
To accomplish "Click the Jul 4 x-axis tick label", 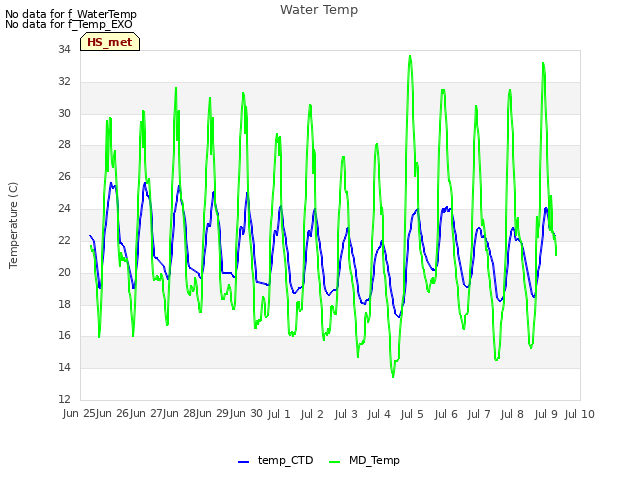I will pos(379,414).
